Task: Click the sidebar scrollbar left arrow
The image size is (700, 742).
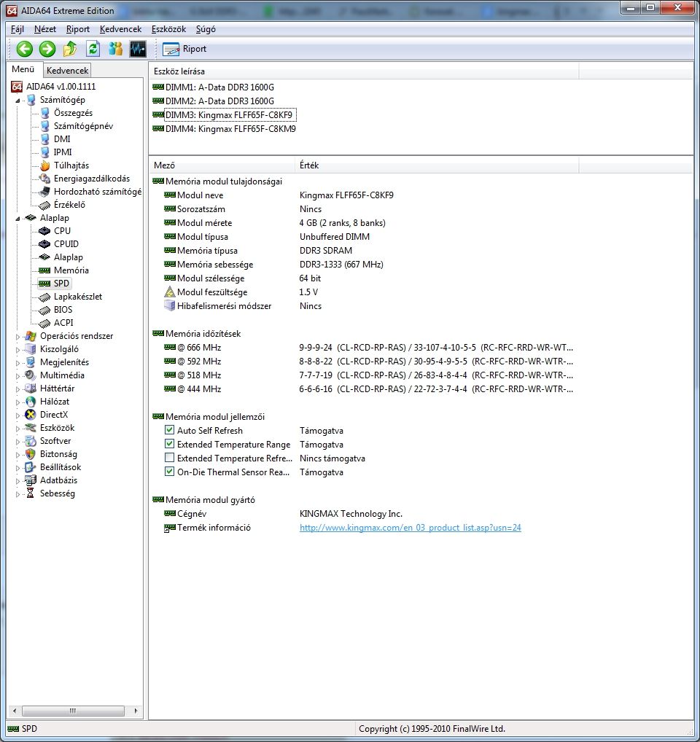Action: pyautogui.click(x=15, y=711)
